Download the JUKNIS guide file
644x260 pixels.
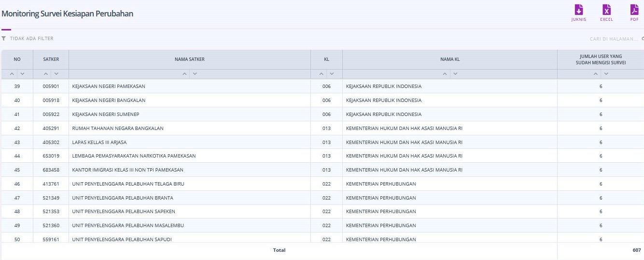(578, 13)
